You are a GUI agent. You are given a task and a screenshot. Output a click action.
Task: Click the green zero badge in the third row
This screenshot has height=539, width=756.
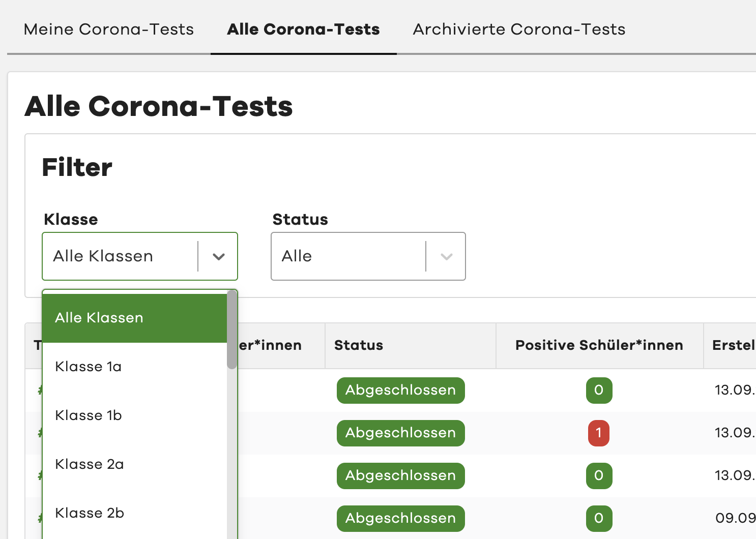tap(599, 476)
